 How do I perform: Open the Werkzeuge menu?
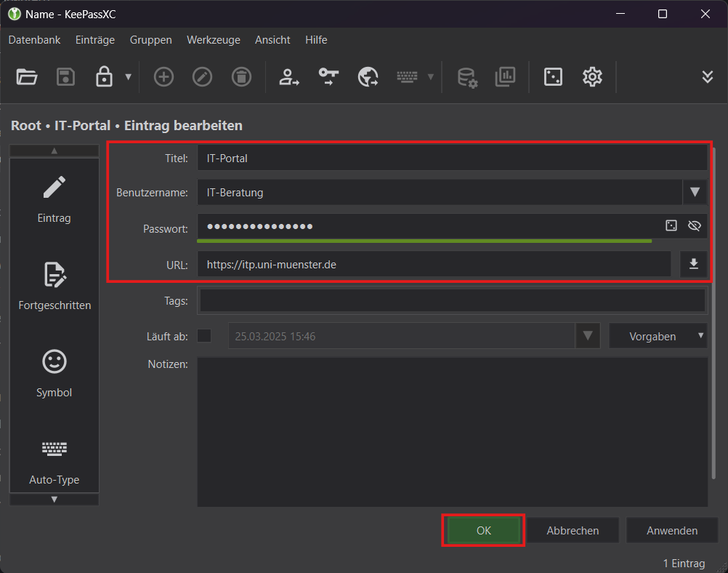click(213, 40)
